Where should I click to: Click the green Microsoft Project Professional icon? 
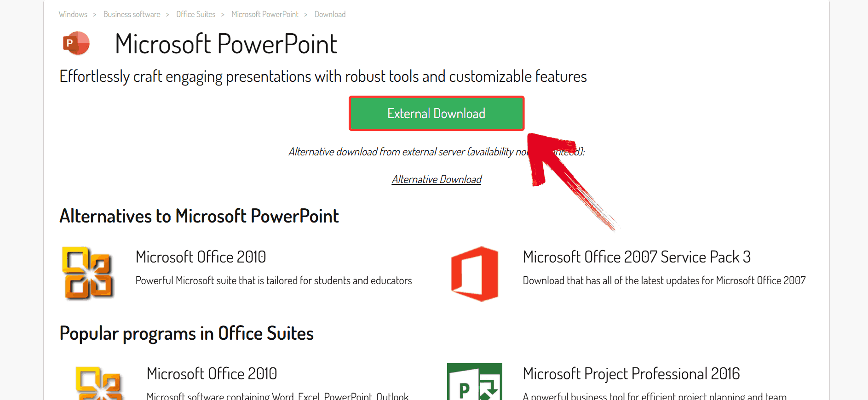[475, 382]
